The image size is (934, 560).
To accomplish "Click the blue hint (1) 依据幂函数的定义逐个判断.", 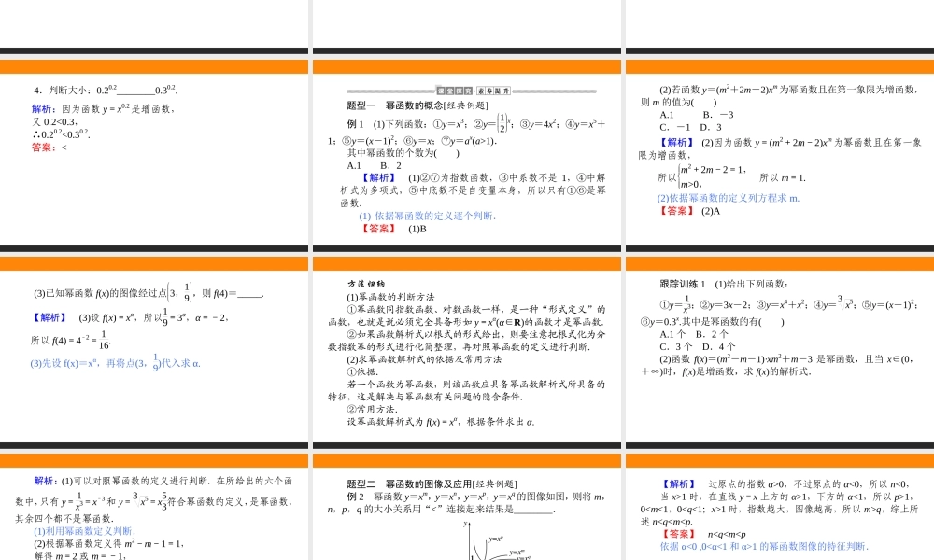I will pyautogui.click(x=427, y=216).
